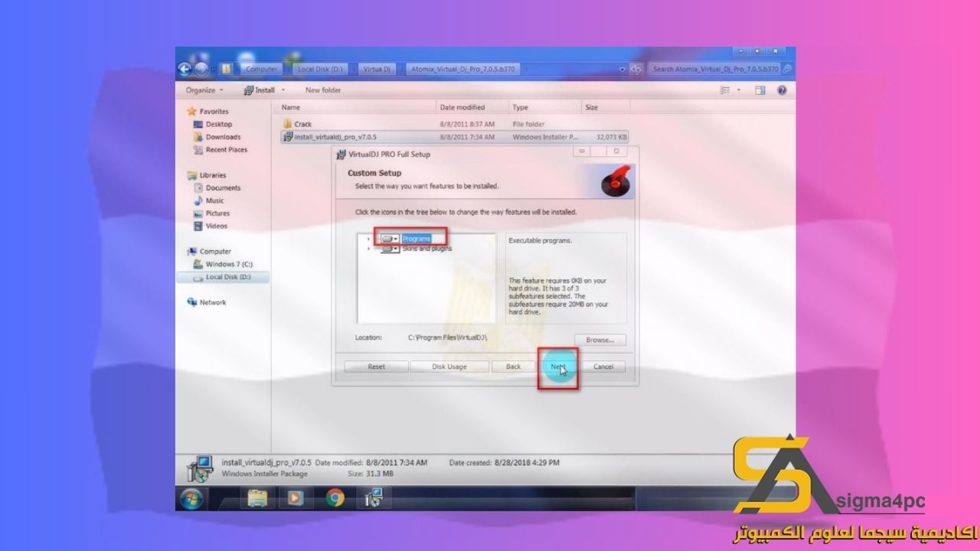The height and width of the screenshot is (551, 980).
Task: Click Virtua Dj in the address breadcrumb
Action: tap(377, 69)
